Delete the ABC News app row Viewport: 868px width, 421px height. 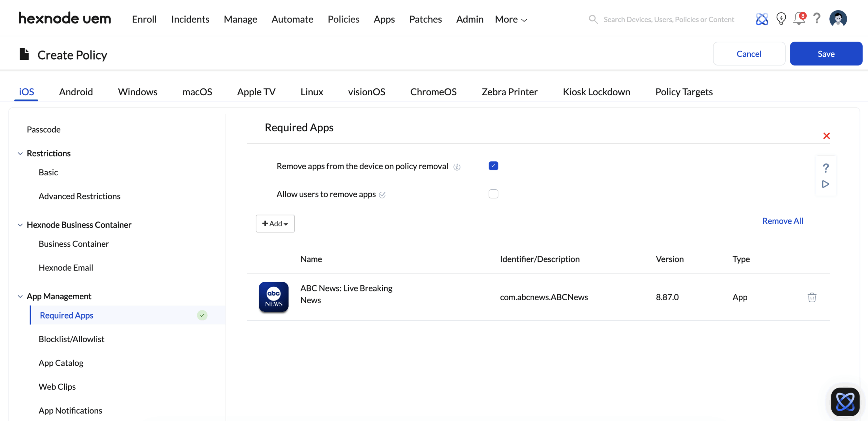(812, 297)
